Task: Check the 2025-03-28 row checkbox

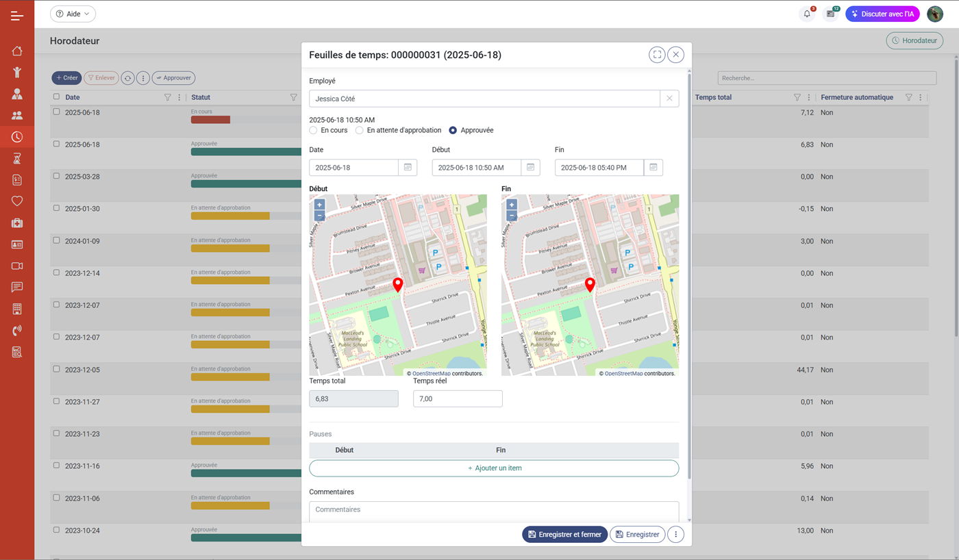Action: [57, 176]
